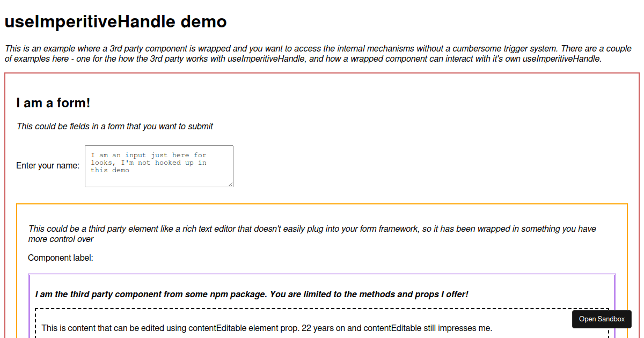This screenshot has width=644, height=338.
Task: Select the useImperitiveHandle demo heading
Action: [x=115, y=21]
